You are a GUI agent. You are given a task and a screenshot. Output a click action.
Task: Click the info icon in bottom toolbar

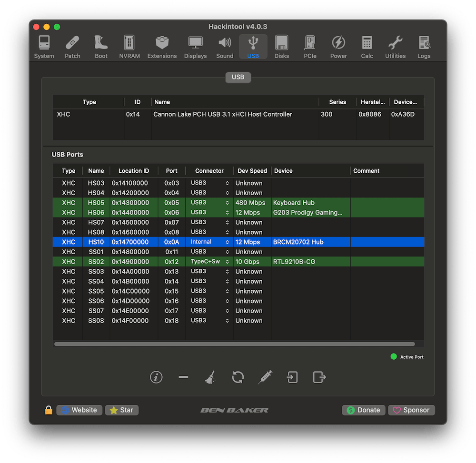click(156, 377)
